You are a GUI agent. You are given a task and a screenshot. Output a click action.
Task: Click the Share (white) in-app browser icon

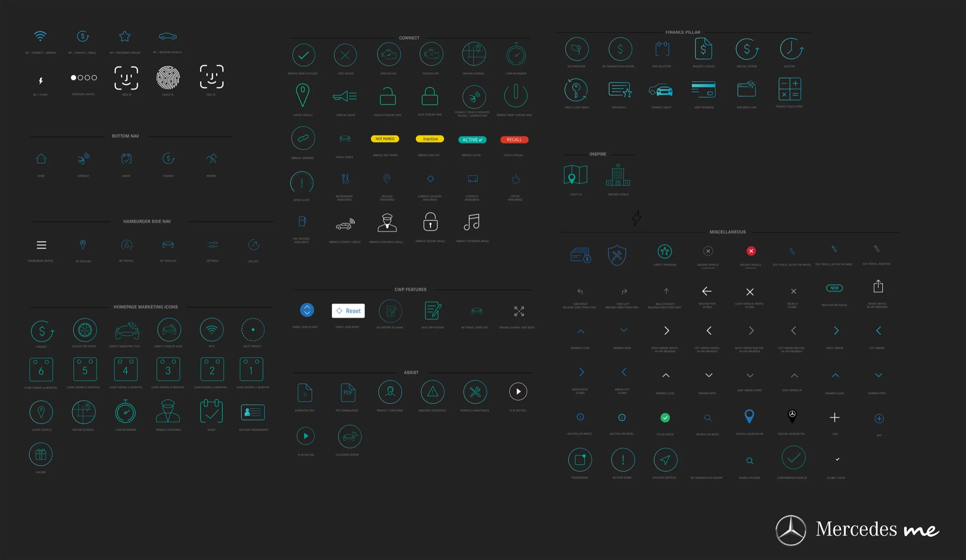coord(878,286)
